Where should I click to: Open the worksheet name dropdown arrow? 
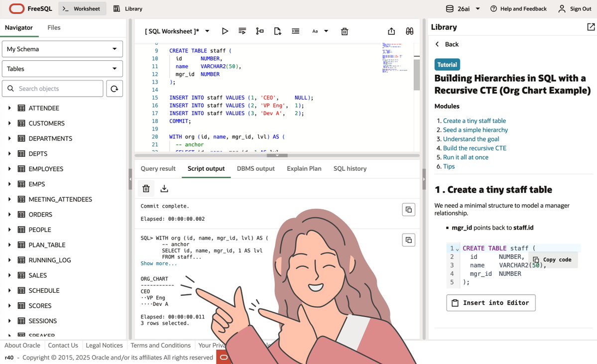click(207, 30)
